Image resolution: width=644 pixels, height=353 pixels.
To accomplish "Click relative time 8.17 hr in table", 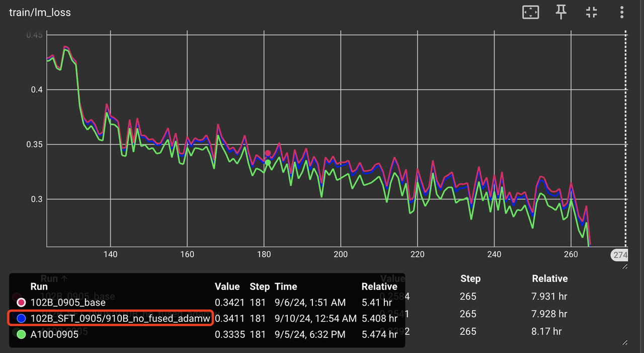I will [x=547, y=331].
